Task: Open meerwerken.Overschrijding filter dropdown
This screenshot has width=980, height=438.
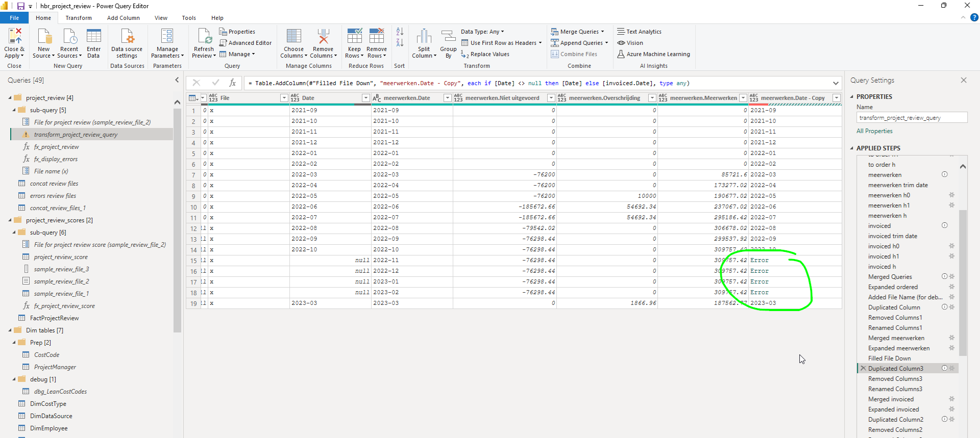Action: click(x=652, y=98)
